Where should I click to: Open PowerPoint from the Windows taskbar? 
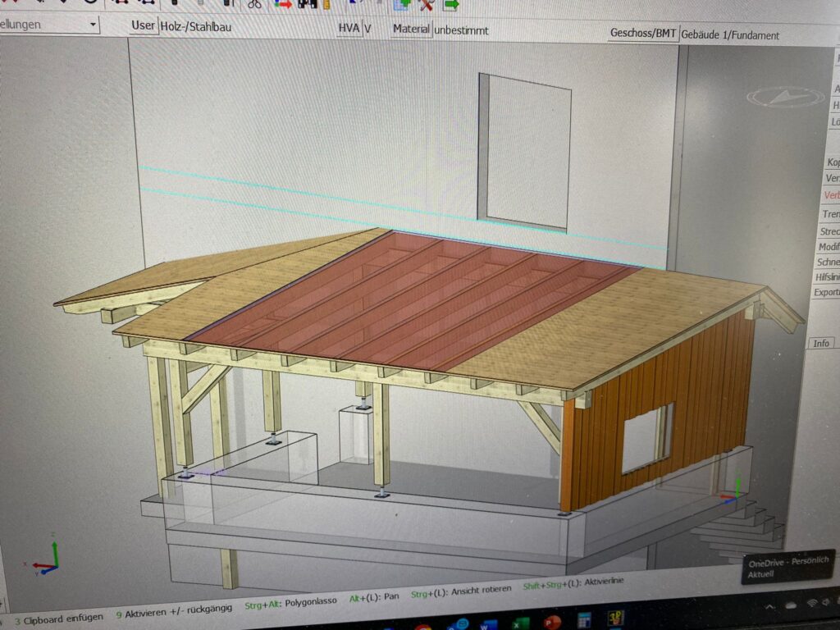552,623
